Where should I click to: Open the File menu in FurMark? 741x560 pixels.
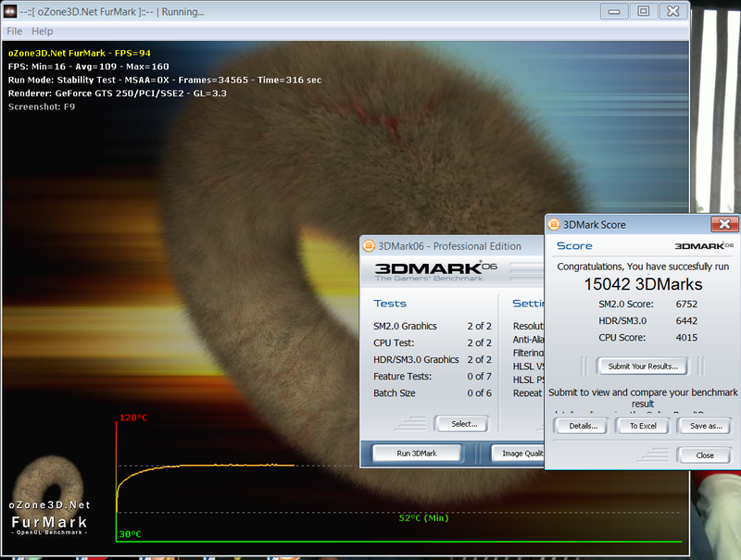[14, 31]
